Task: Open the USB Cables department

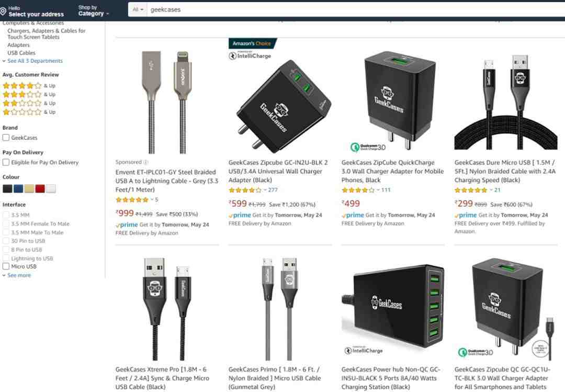Action: coord(21,53)
